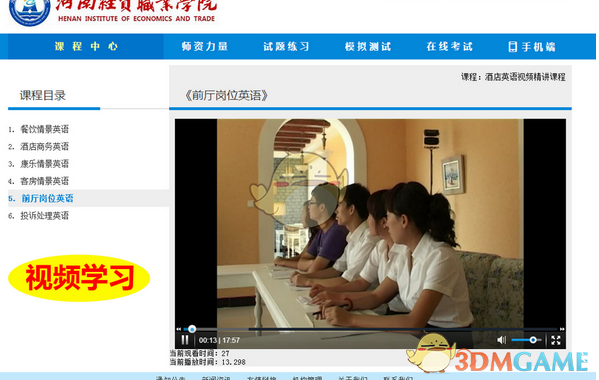Select course 2 酒店商务英语
Image resolution: width=599 pixels, height=380 pixels.
click(x=44, y=146)
